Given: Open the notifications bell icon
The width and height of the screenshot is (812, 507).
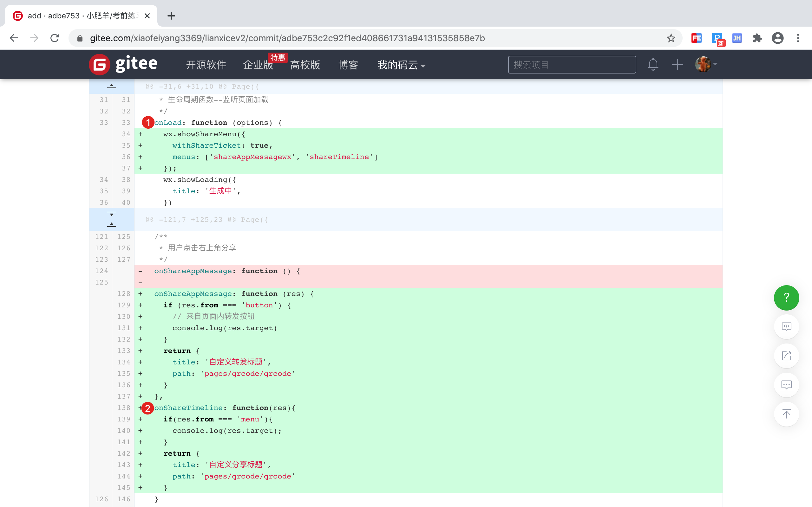Looking at the screenshot, I should coord(653,64).
